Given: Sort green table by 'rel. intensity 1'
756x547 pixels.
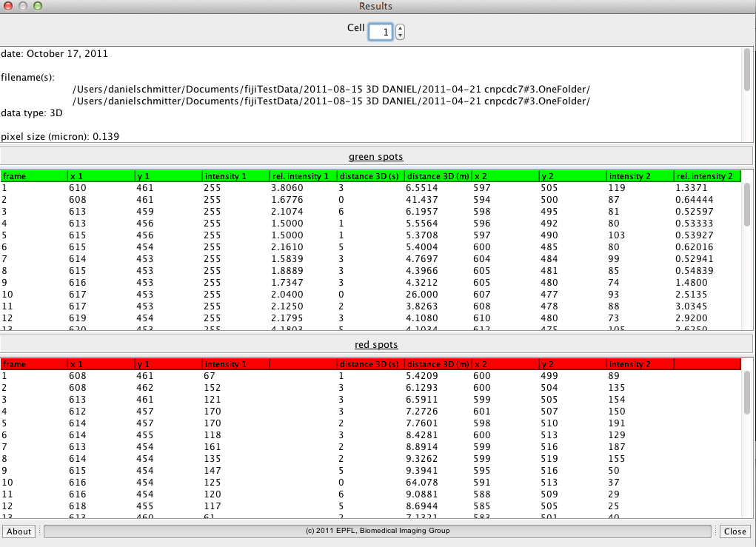Looking at the screenshot, I should (x=302, y=176).
